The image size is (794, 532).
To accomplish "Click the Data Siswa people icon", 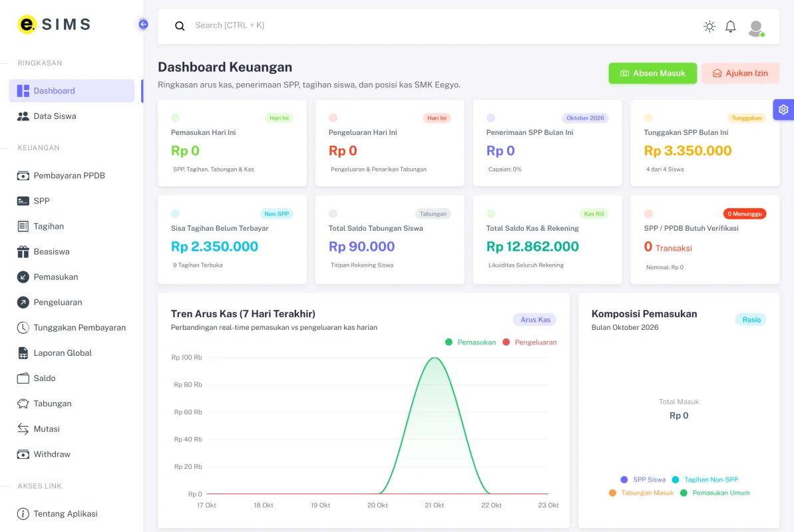I will [x=23, y=116].
